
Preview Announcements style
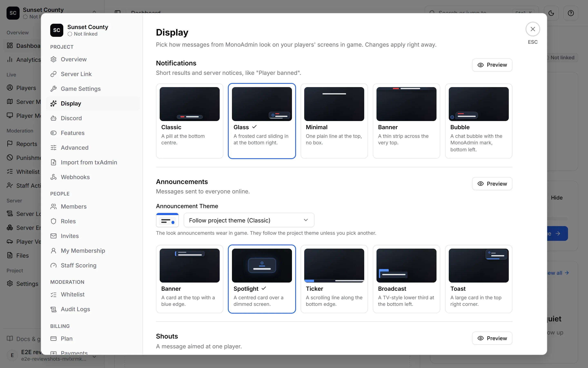tap(492, 184)
